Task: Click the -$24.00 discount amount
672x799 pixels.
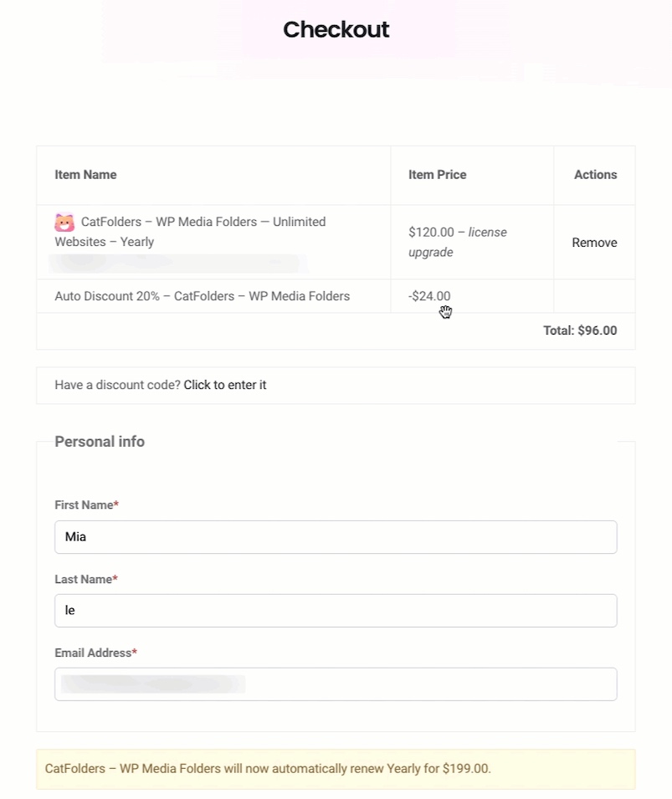Action: [x=429, y=296]
